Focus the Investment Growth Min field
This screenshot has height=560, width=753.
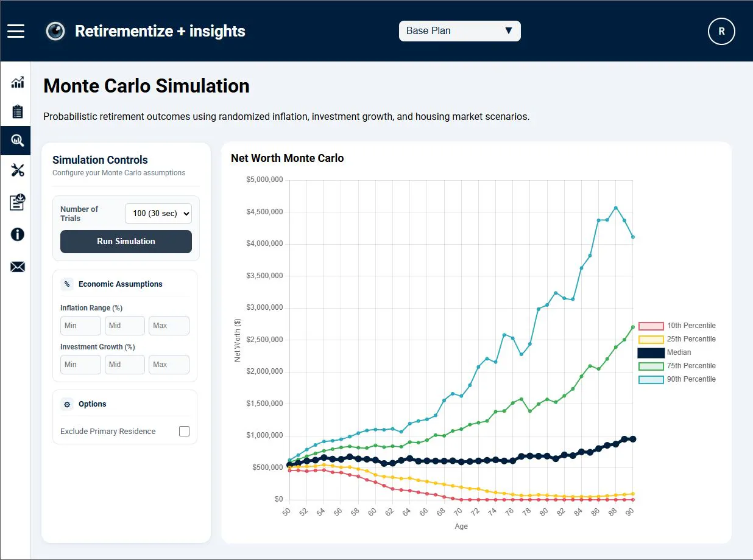80,365
